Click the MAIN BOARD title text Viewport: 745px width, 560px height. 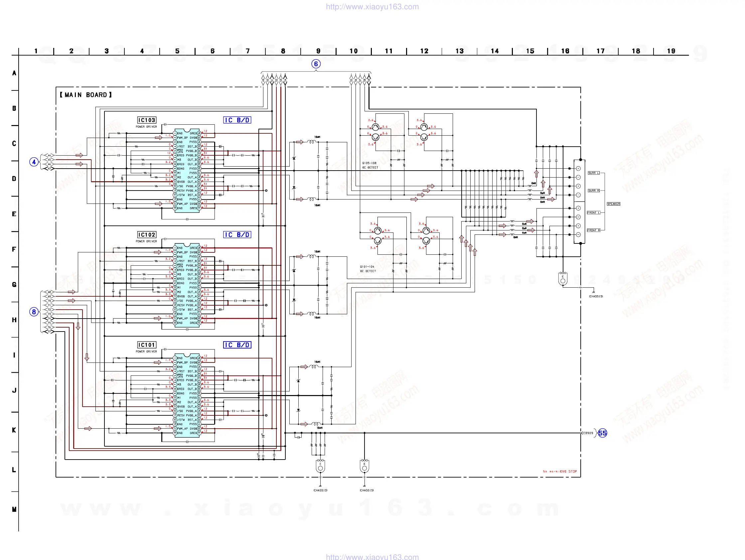(86, 95)
